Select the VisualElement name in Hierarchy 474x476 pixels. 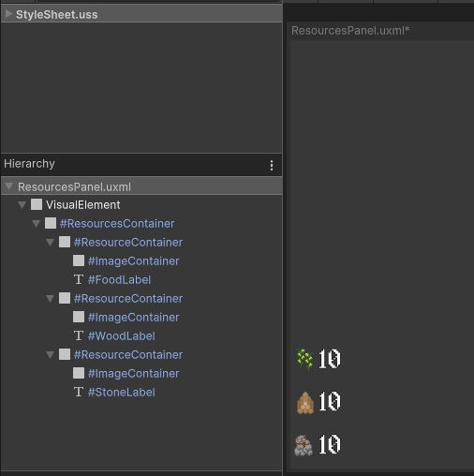point(83,205)
